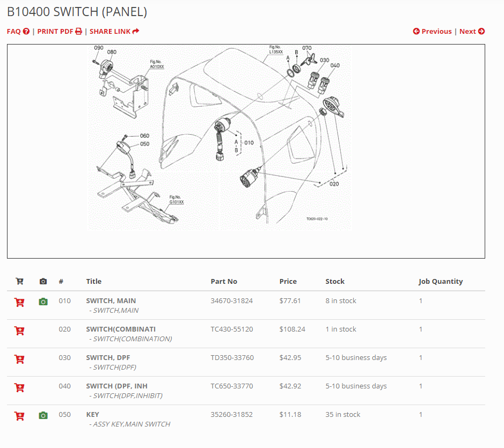Viewport: 504px width, 448px height.
Task: Click the KEY title text
Action: (92, 415)
